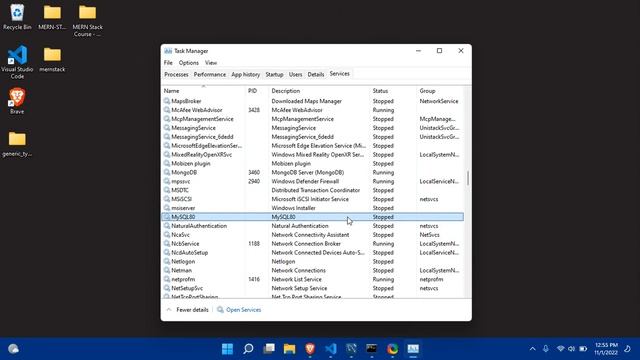Select the McpManagementService row
This screenshot has width=640, height=360.
pyautogui.click(x=313, y=119)
